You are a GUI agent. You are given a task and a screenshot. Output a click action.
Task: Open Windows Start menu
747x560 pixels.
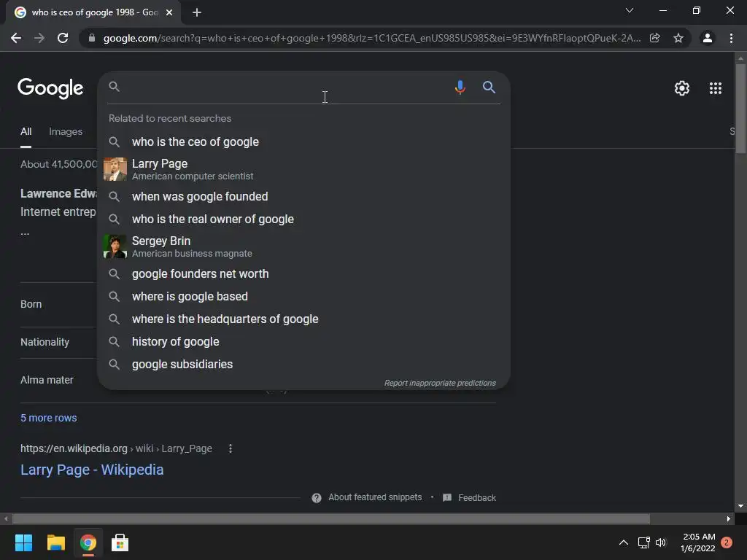coord(23,542)
